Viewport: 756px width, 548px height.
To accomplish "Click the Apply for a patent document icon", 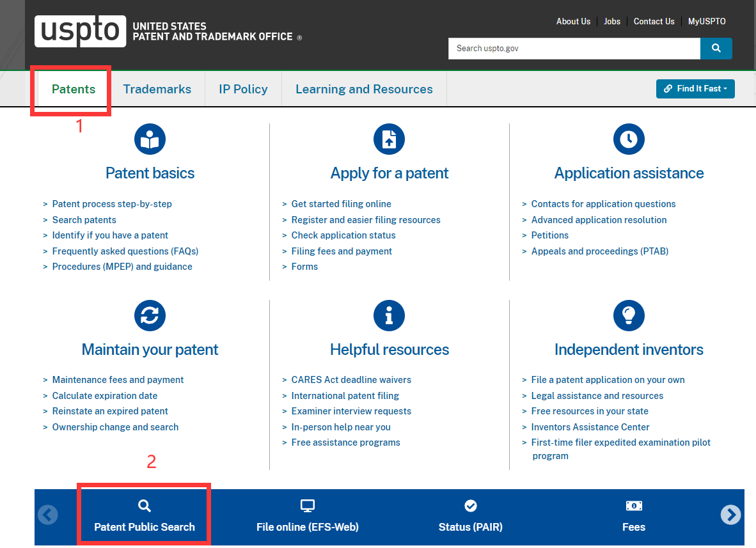I will (389, 139).
